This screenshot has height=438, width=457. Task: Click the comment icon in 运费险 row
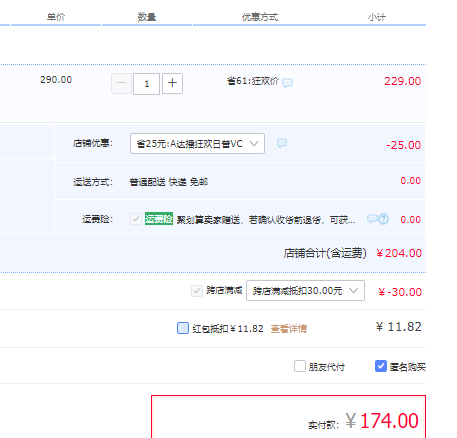coord(372,219)
